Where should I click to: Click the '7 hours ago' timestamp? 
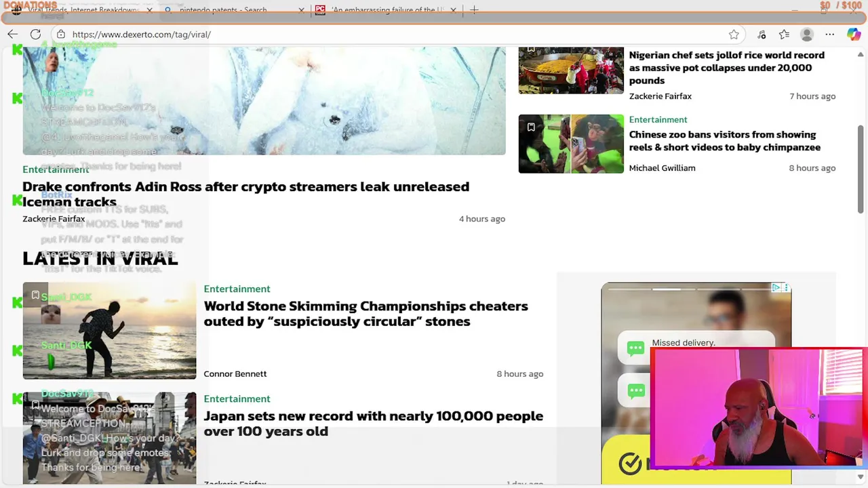click(812, 96)
